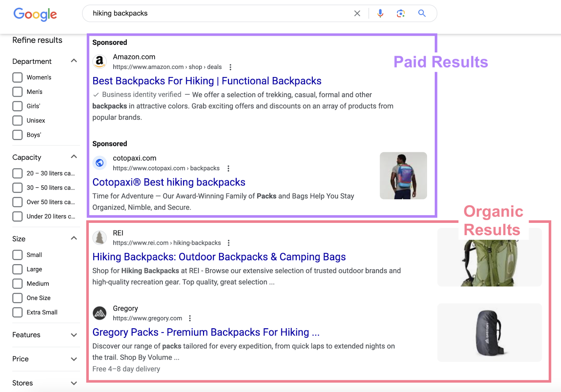Open the three-dot menu for Gregory result

coord(190,318)
